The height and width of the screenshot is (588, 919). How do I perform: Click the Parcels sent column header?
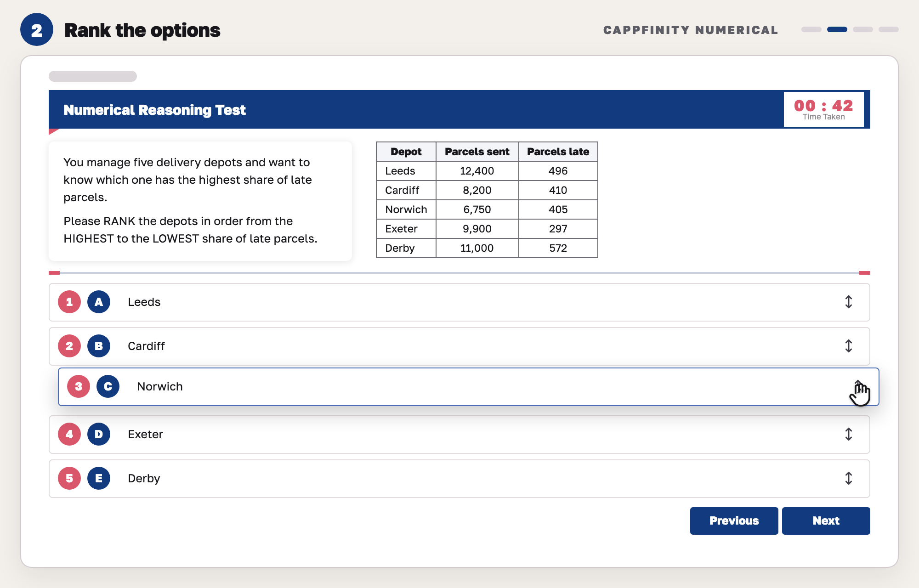(x=477, y=152)
